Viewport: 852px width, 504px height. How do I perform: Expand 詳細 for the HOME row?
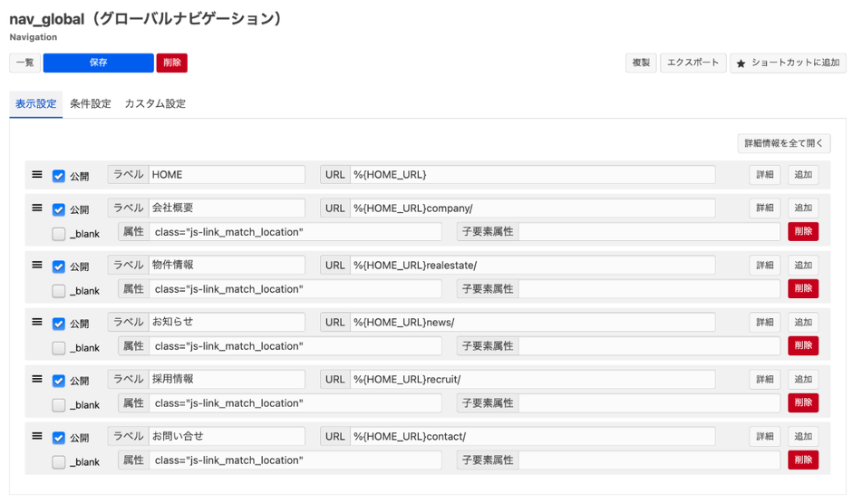764,175
